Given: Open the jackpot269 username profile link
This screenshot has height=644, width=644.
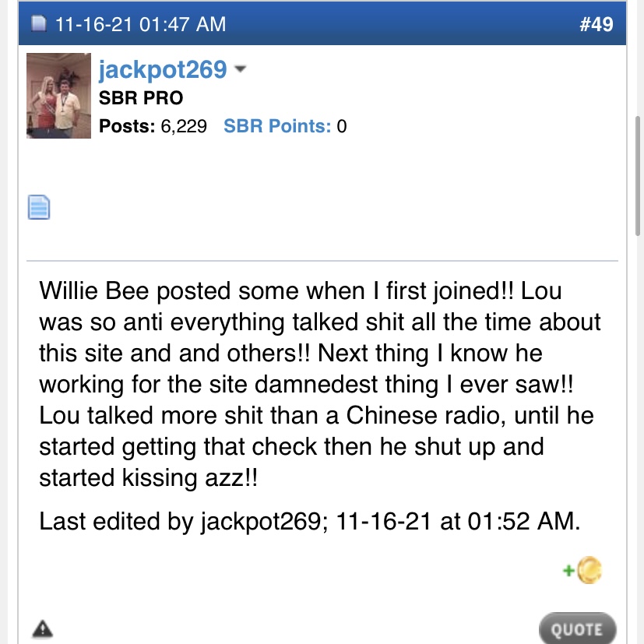Looking at the screenshot, I should point(163,69).
